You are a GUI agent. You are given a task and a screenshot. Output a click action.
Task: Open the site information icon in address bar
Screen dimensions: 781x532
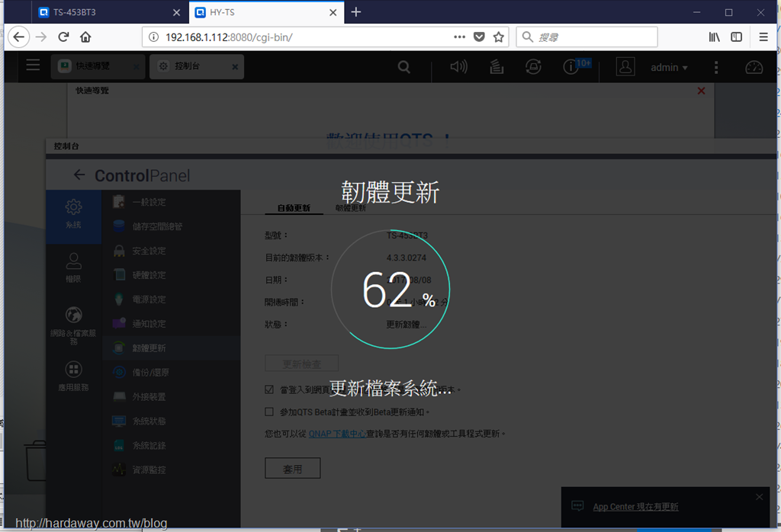point(154,37)
